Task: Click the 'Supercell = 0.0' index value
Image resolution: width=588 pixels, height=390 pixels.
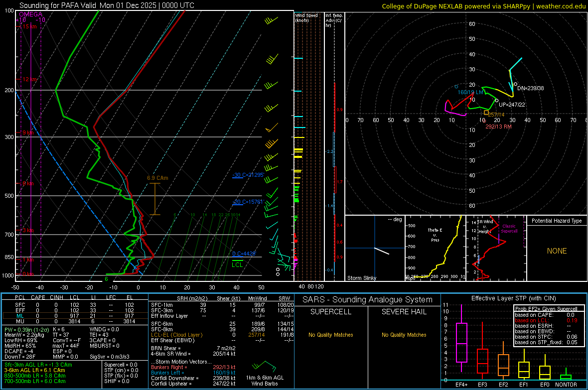Action: 121,365
